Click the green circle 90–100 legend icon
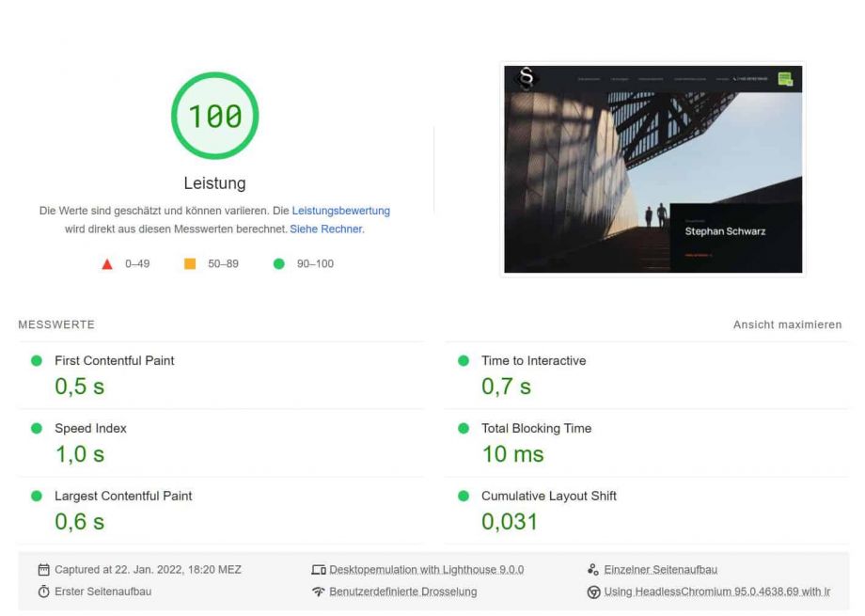865x616 pixels. tap(278, 264)
